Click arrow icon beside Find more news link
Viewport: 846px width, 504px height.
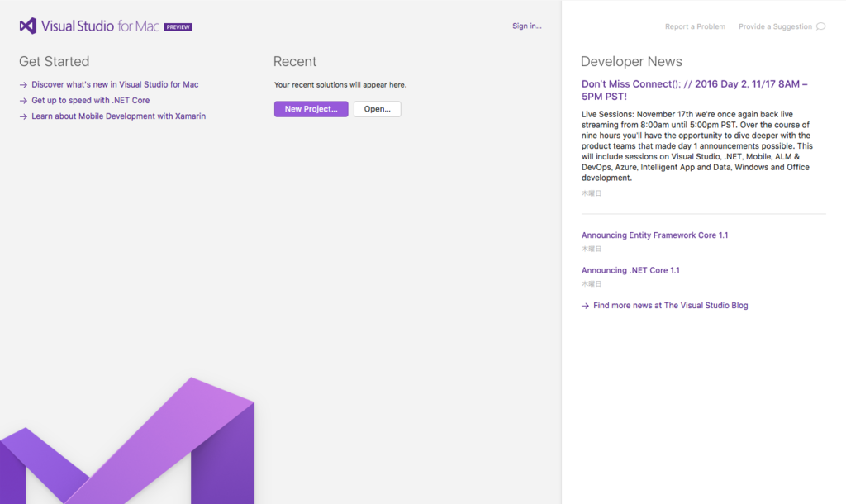[586, 306]
